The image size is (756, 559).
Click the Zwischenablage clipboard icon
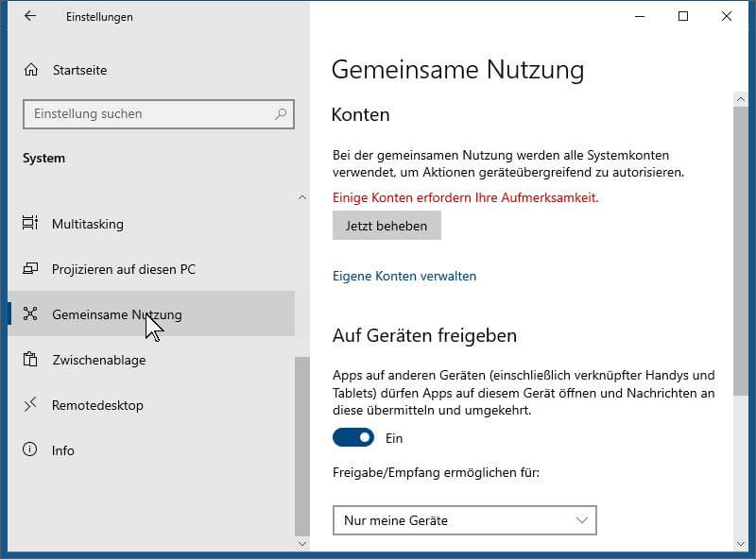30,359
